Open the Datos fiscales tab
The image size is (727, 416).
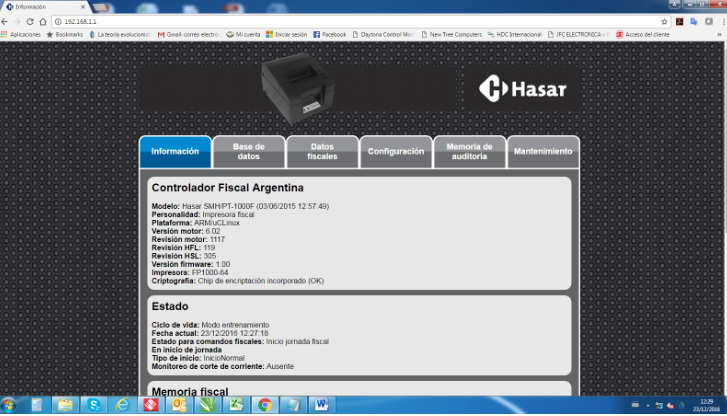click(322, 152)
